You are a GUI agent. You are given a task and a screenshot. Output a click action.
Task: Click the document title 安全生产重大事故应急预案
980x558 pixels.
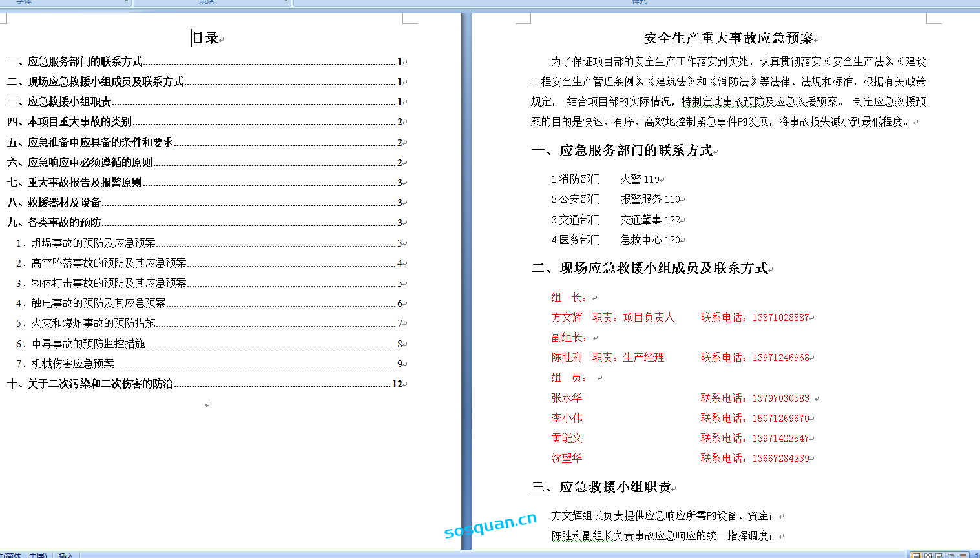(728, 39)
